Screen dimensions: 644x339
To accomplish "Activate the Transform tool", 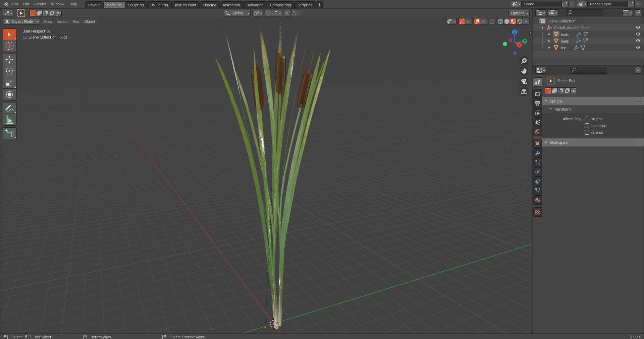I will [9, 94].
